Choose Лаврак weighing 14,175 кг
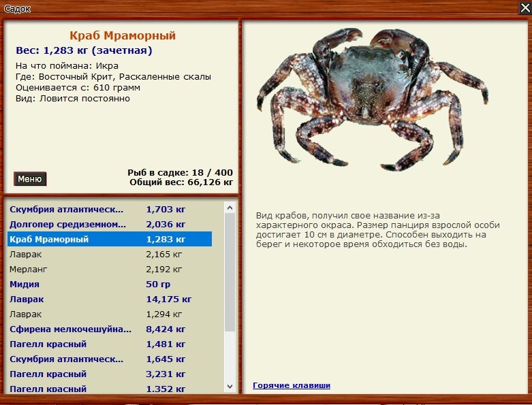 [109, 299]
